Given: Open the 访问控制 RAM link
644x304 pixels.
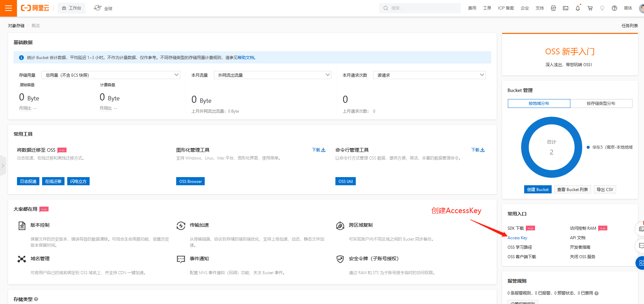Looking at the screenshot, I should 583,228.
